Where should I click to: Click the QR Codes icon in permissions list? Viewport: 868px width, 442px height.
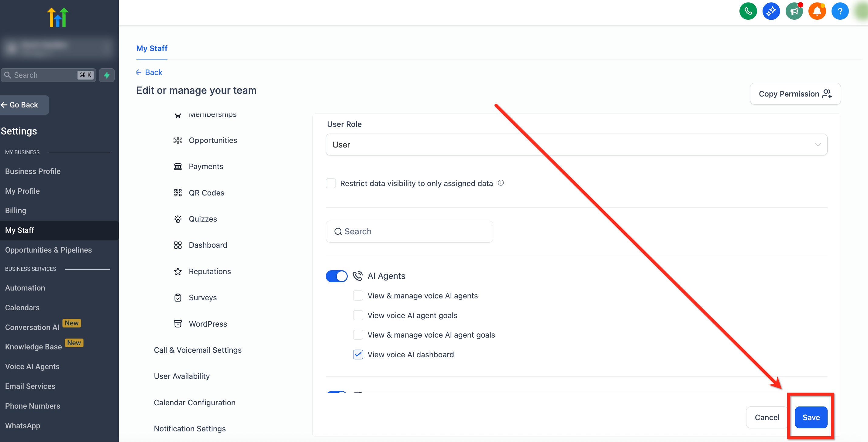click(178, 192)
